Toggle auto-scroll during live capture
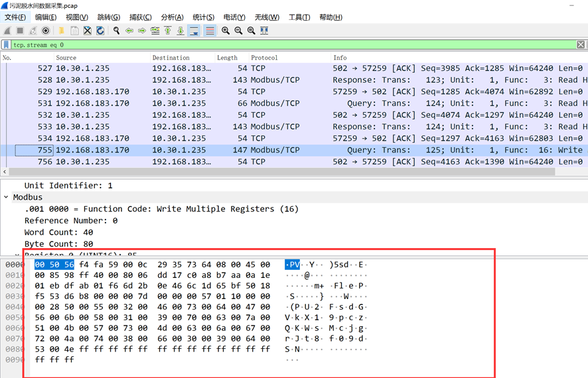The image size is (588, 378). pyautogui.click(x=194, y=31)
